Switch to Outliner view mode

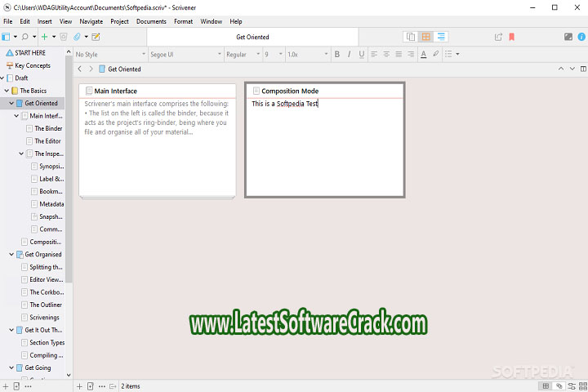(x=441, y=37)
